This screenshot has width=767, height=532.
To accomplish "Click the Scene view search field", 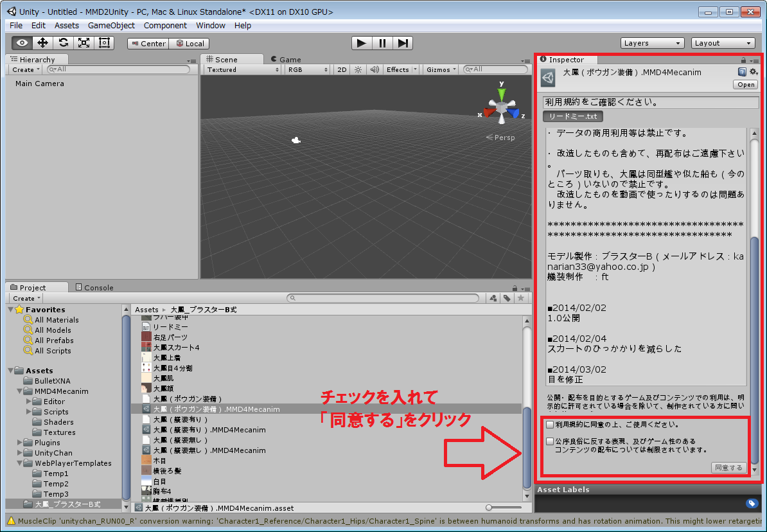I will (495, 69).
